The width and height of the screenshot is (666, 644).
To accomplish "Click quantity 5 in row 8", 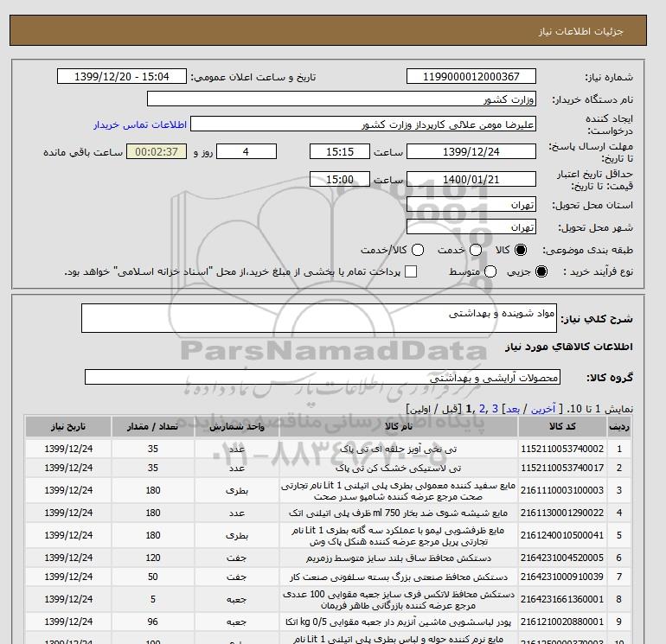I will (153, 599).
